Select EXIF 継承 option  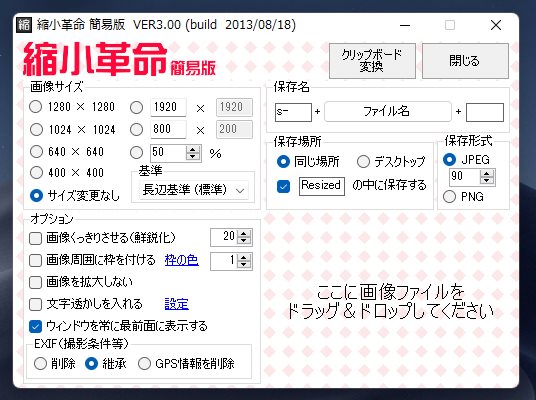click(91, 363)
